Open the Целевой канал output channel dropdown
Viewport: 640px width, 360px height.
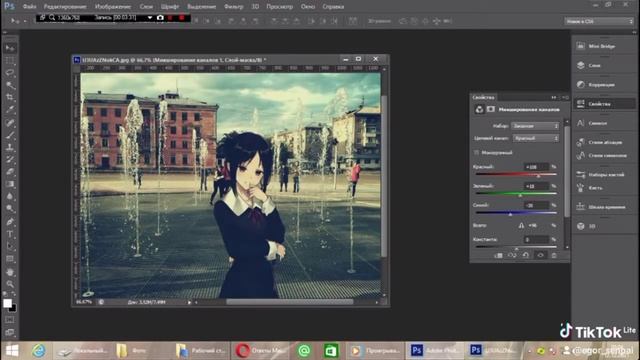[x=536, y=138]
